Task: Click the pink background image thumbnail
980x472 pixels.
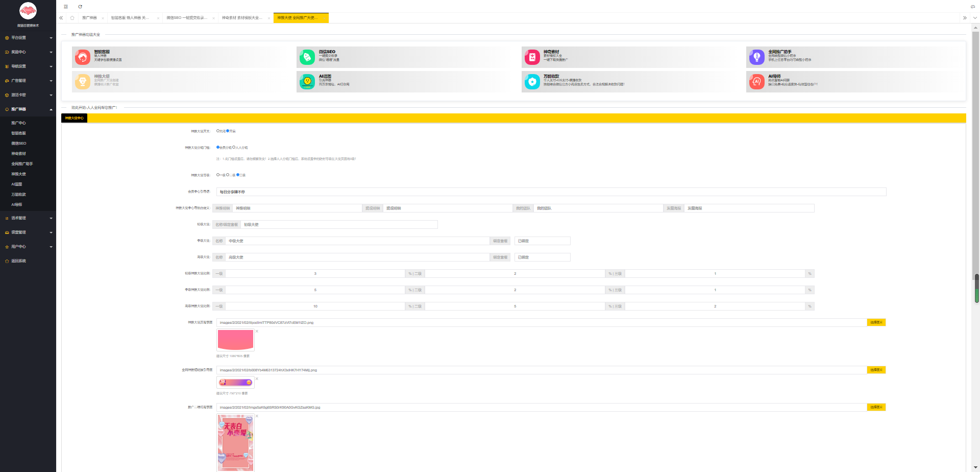Action: pyautogui.click(x=235, y=340)
